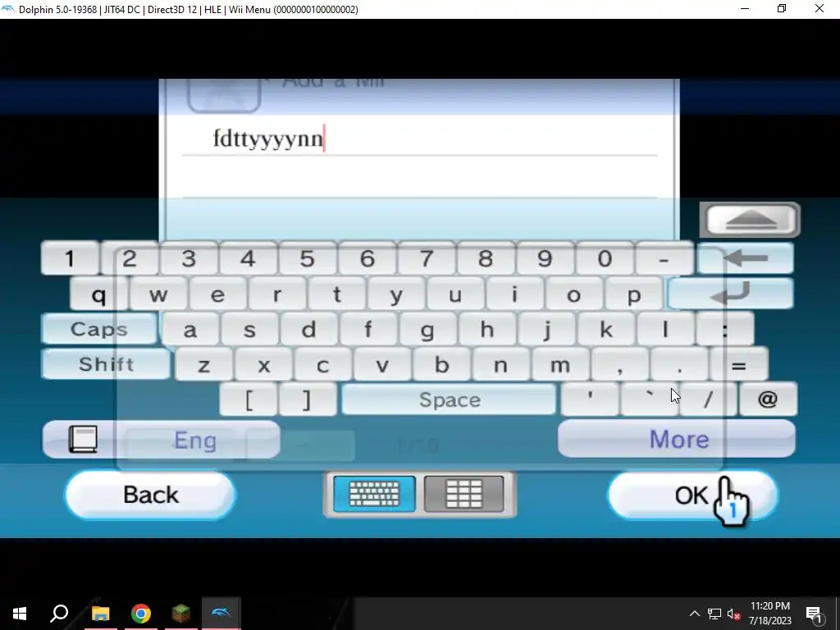Toggle the Shift key
840x630 pixels.
[x=106, y=364]
